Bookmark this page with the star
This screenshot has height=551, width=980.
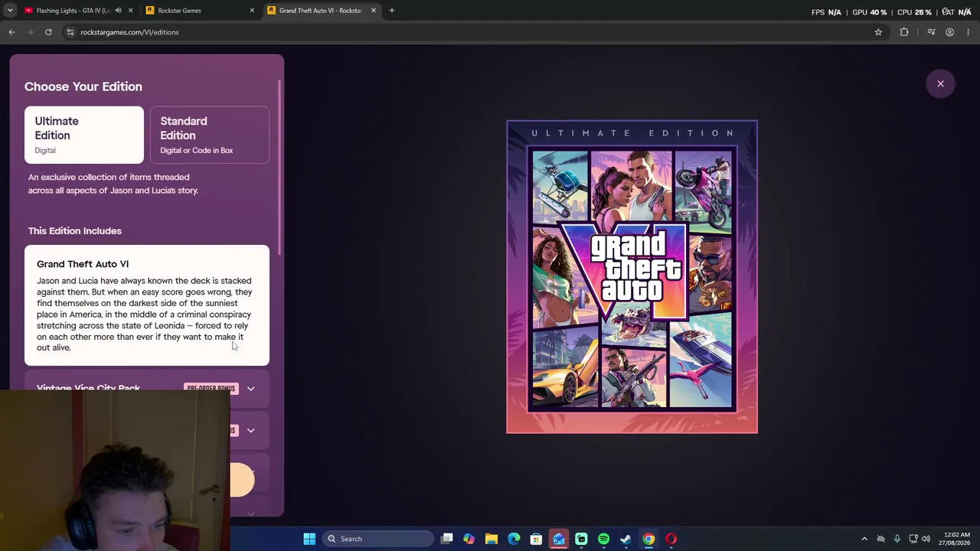[878, 32]
